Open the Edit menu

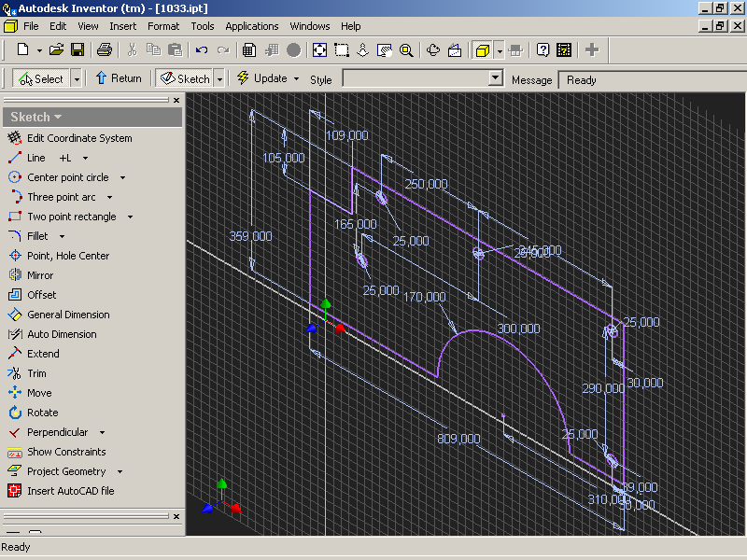58,26
